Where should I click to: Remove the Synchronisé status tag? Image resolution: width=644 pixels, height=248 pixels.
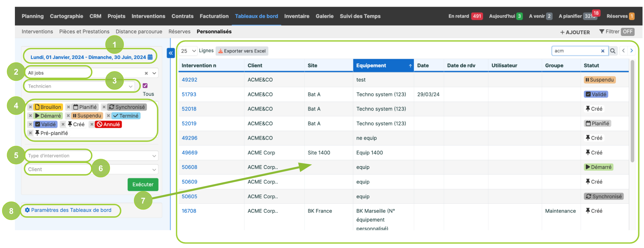click(104, 107)
